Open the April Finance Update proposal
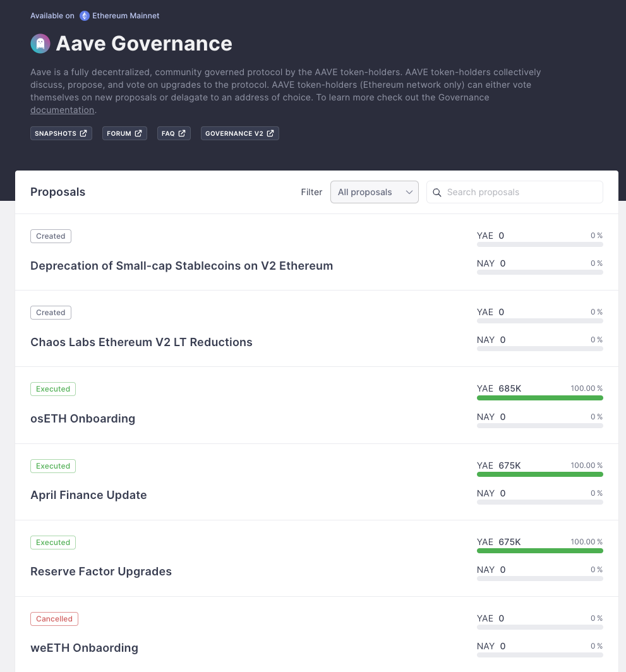626x672 pixels. tap(88, 495)
